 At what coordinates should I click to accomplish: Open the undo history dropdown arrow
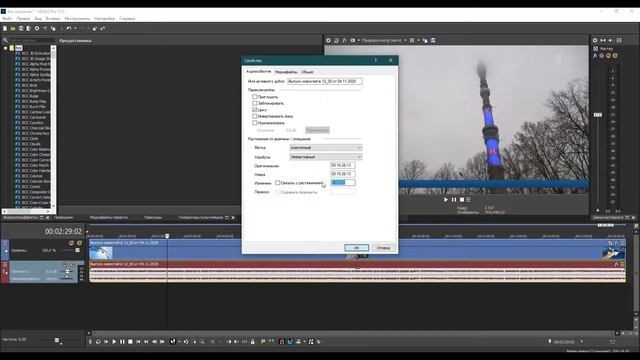point(75,29)
